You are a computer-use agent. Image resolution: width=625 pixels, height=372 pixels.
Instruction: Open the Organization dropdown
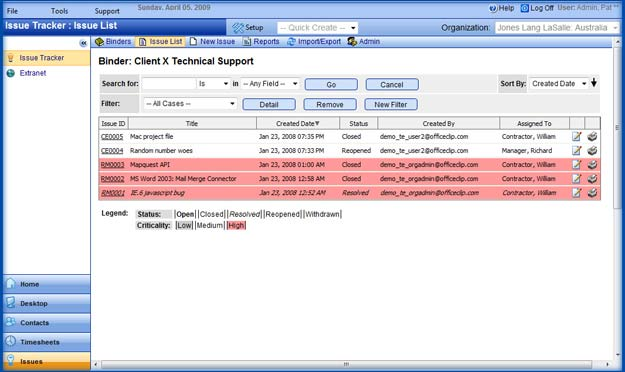coord(557,28)
